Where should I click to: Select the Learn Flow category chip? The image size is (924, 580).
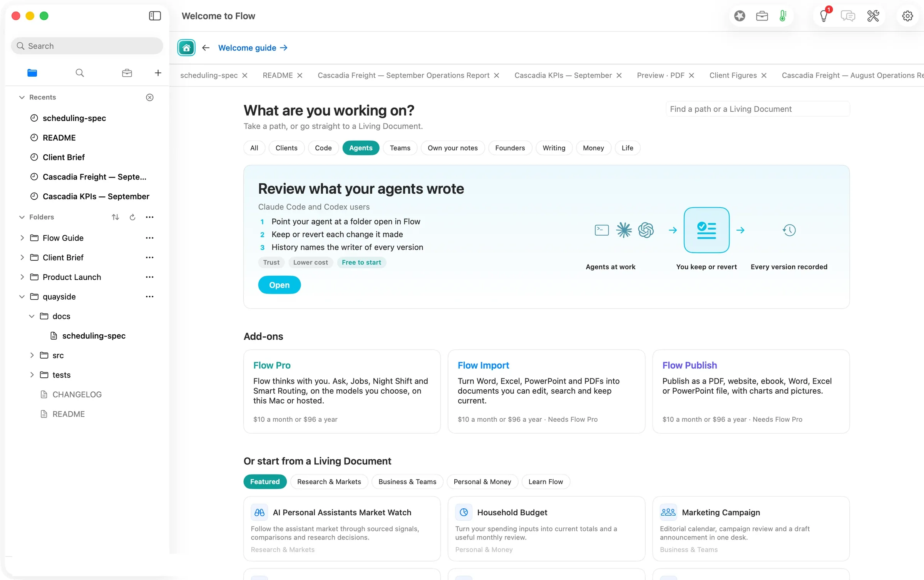[x=546, y=482]
